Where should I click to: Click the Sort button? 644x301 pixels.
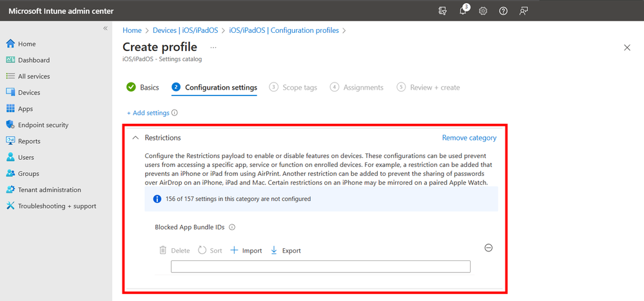point(210,251)
